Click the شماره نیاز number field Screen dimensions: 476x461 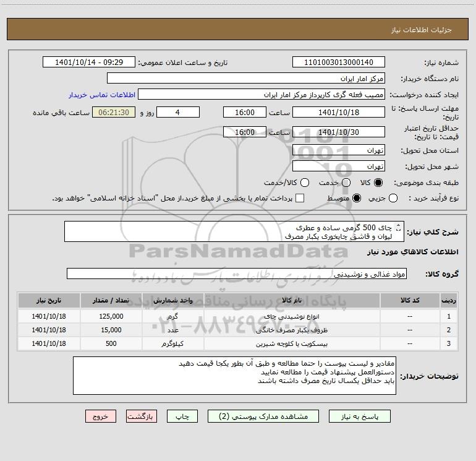(x=339, y=62)
